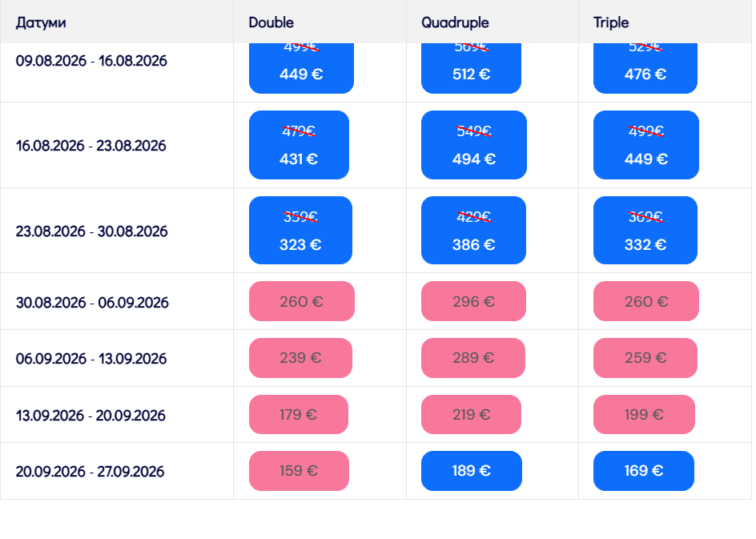
Task: Select the pink 179 € Double price
Action: click(x=298, y=415)
